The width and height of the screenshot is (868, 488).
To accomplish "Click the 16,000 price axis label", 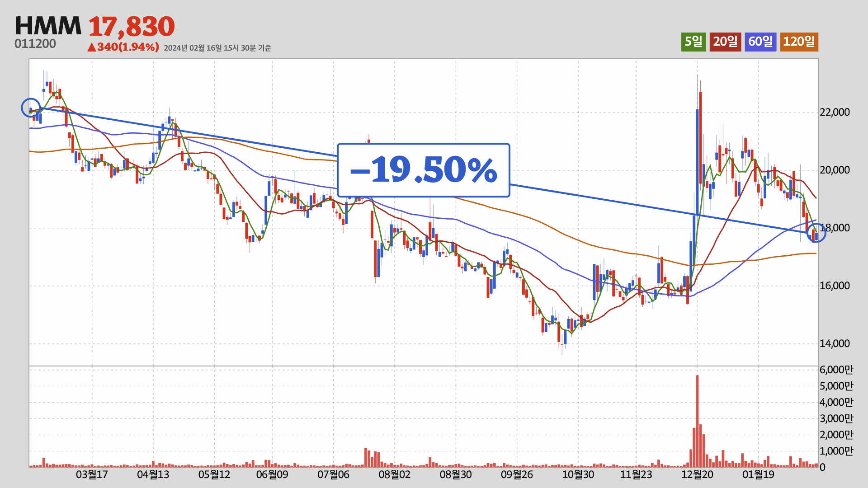I will coord(835,286).
